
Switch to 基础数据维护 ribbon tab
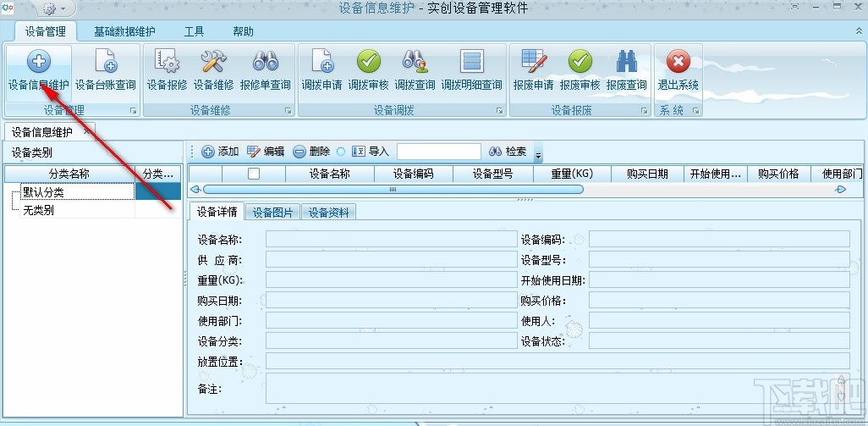tap(124, 31)
